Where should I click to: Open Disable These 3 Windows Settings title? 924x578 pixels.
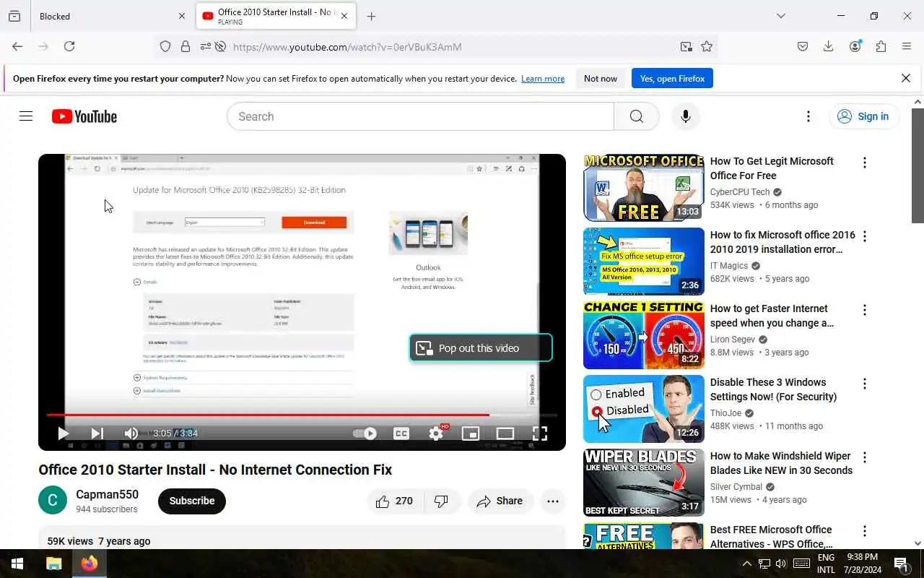click(773, 389)
